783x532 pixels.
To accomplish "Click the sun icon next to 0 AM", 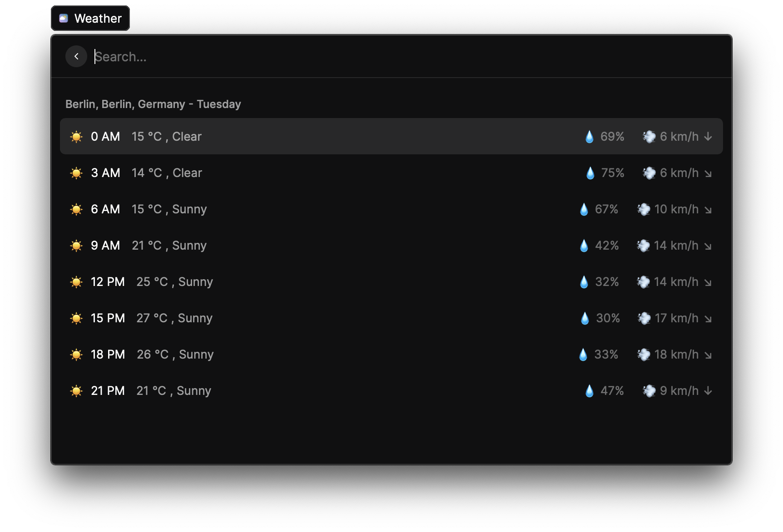I will [76, 136].
